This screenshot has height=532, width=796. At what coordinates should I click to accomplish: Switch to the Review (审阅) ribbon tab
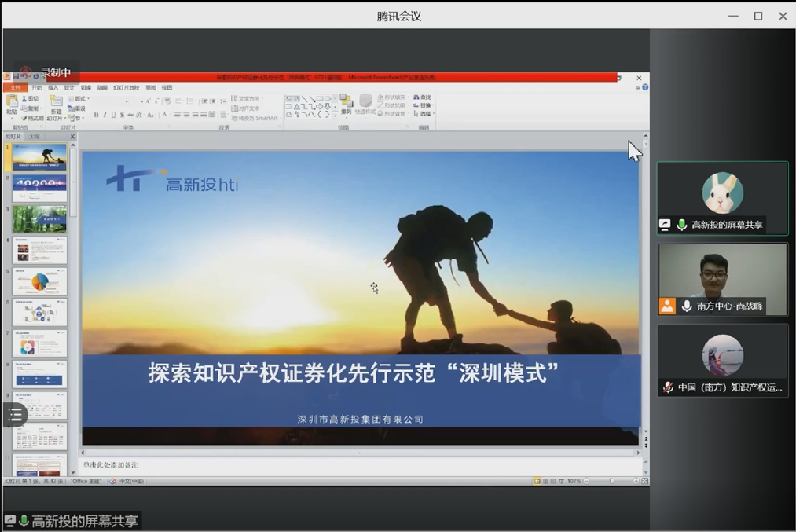(x=151, y=87)
